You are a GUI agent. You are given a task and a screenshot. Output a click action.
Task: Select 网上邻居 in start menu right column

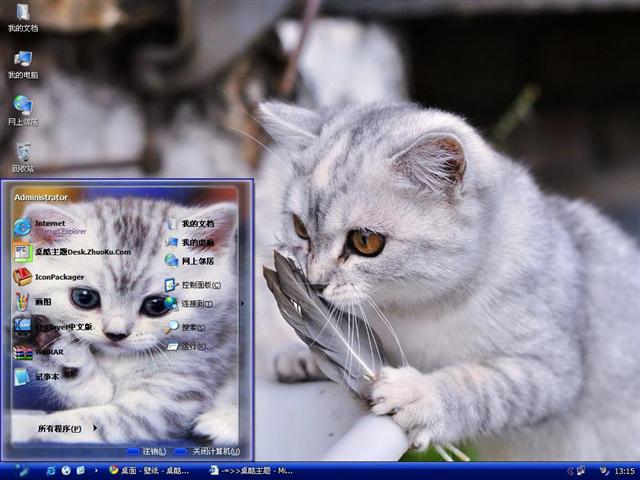pyautogui.click(x=190, y=261)
